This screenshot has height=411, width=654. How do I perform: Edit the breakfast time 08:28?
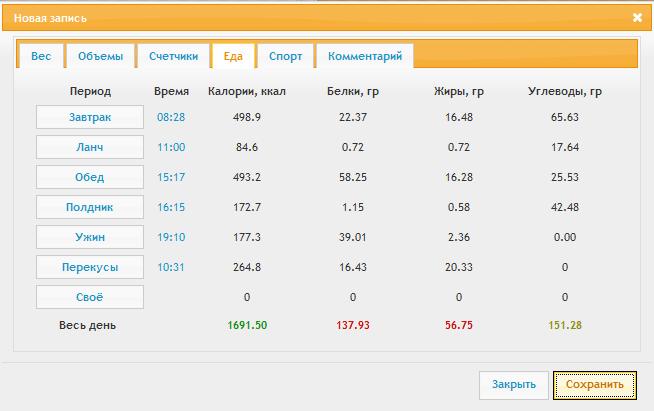pyautogui.click(x=171, y=117)
